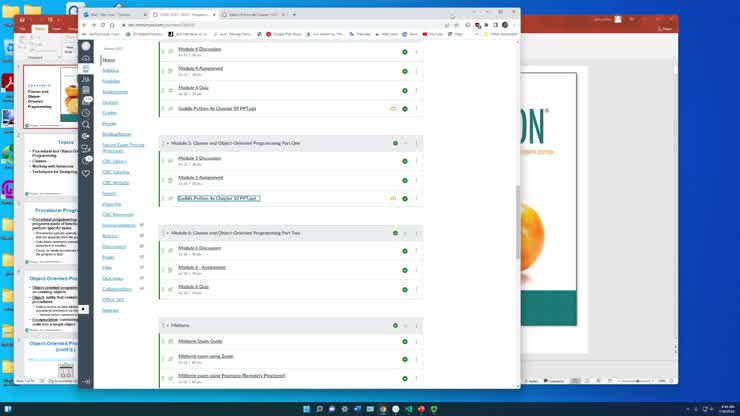Click the download icon beside Chapter 09 PPT
The image size is (740, 416).
[x=393, y=108]
